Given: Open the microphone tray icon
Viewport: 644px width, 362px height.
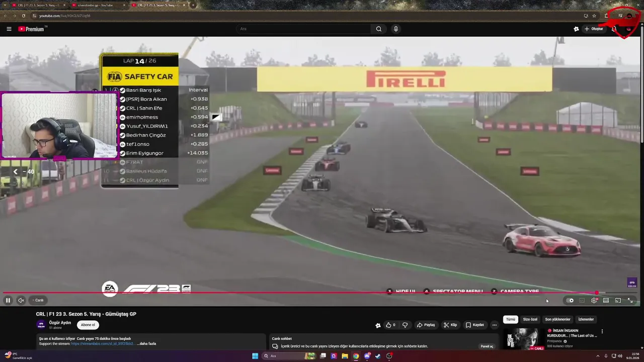Looking at the screenshot, I should tap(606, 356).
